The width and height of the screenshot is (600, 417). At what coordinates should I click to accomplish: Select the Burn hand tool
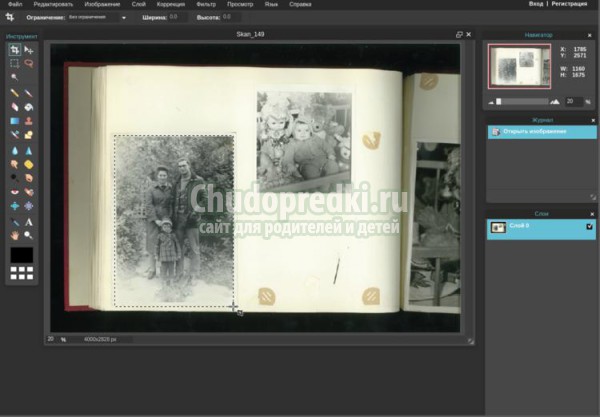[29, 178]
